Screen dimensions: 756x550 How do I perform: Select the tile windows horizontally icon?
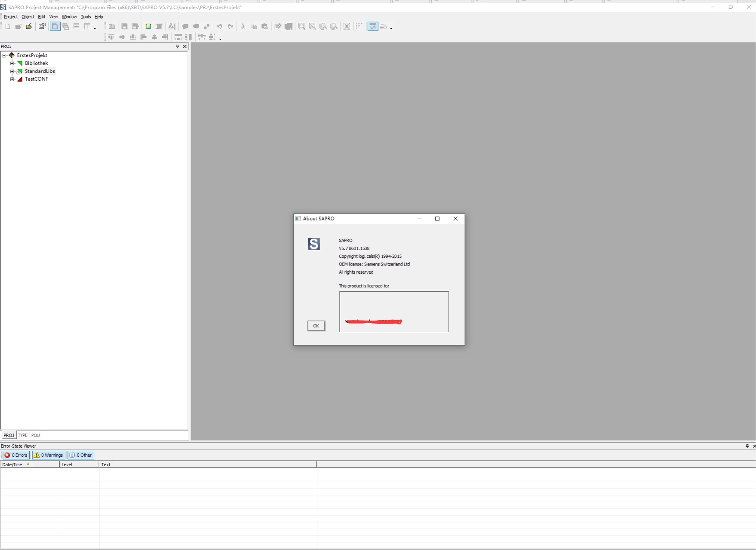[x=77, y=27]
